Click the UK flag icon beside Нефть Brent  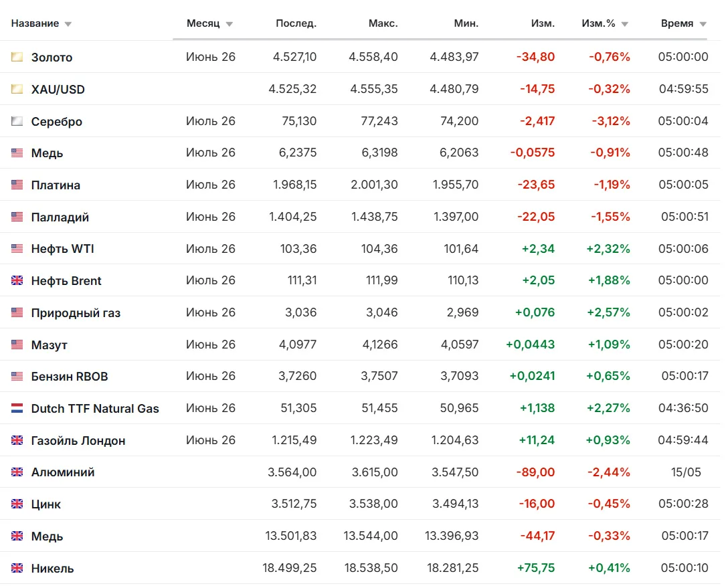pyautogui.click(x=17, y=280)
